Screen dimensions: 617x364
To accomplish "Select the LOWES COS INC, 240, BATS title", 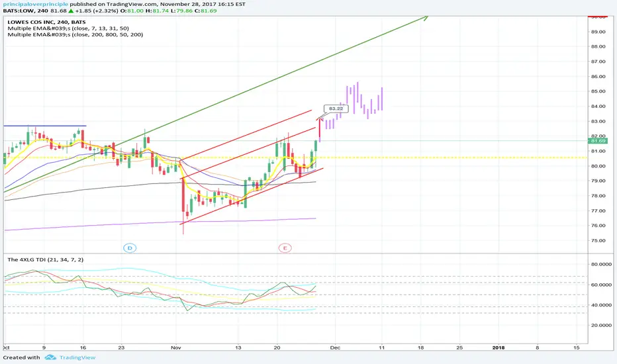I will tap(46, 22).
